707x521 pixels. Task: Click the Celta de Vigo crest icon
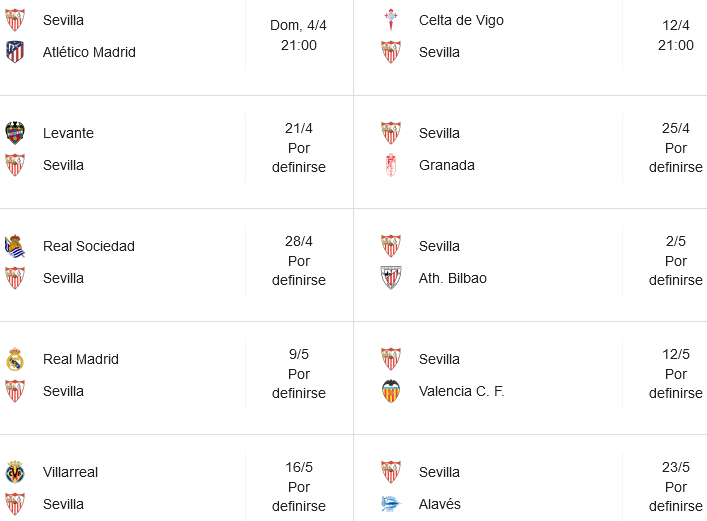[391, 20]
